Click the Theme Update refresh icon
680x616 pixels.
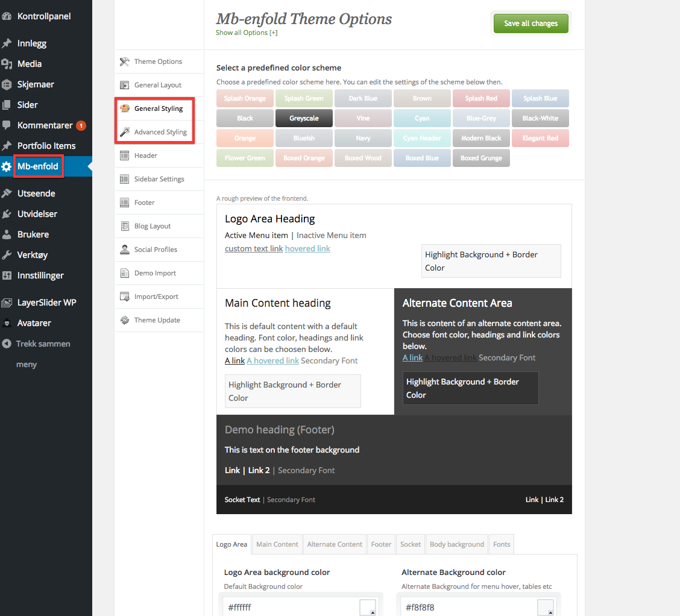click(x=124, y=320)
